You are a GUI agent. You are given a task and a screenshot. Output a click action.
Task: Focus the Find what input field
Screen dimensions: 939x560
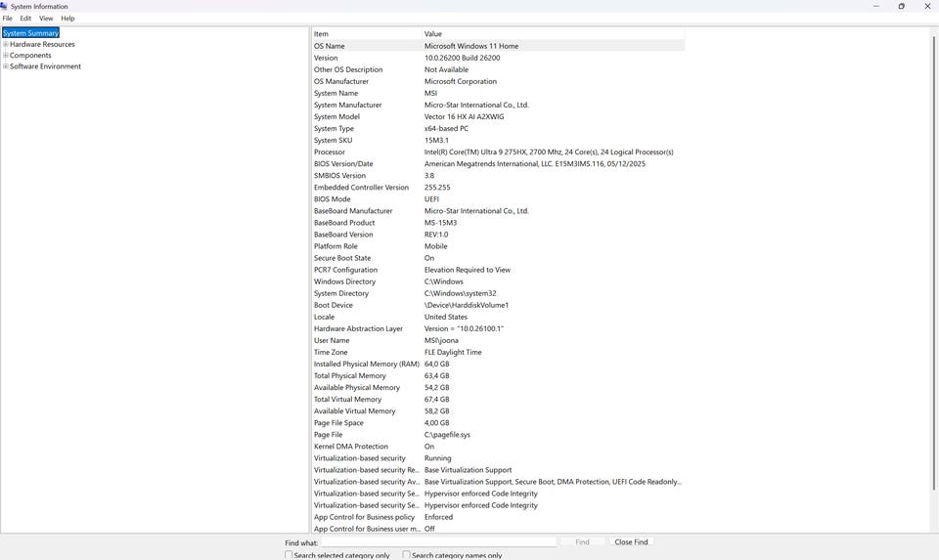pos(438,542)
